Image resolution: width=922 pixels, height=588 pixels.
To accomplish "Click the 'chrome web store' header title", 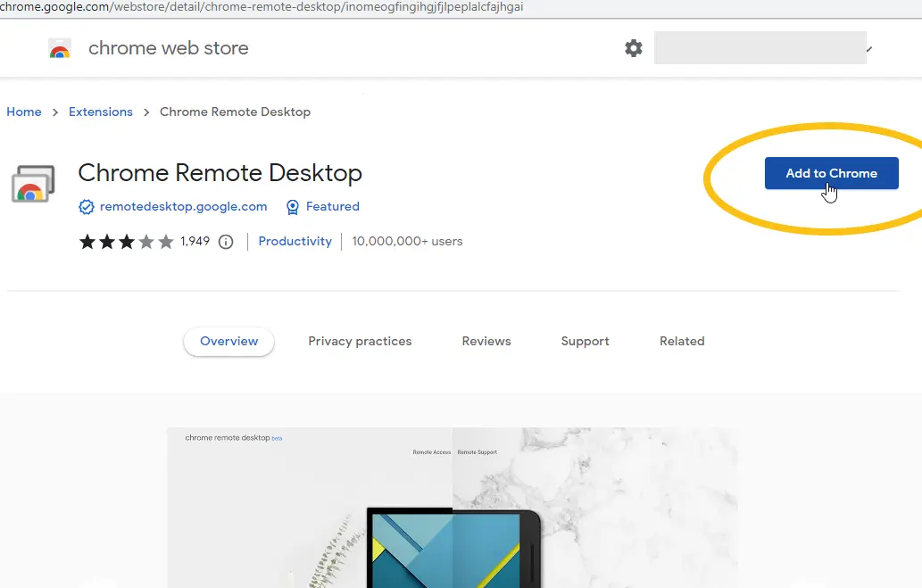I will (x=169, y=48).
